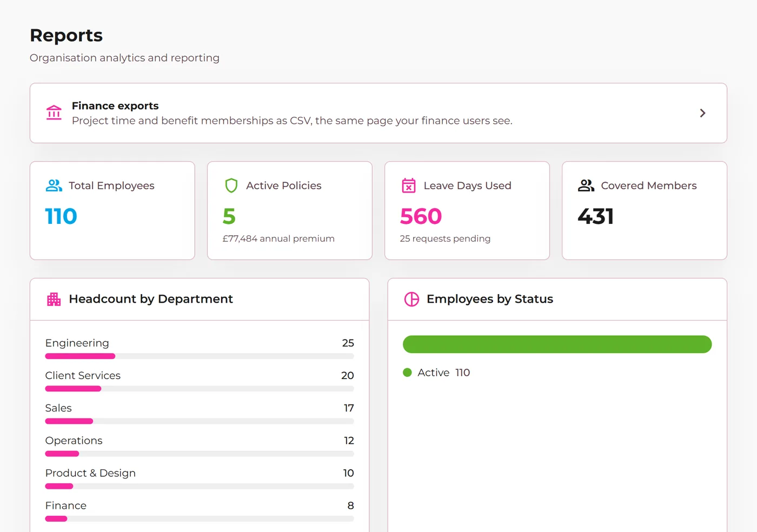Image resolution: width=757 pixels, height=532 pixels.
Task: Click the Leave Days Used value 560
Action: tap(421, 216)
